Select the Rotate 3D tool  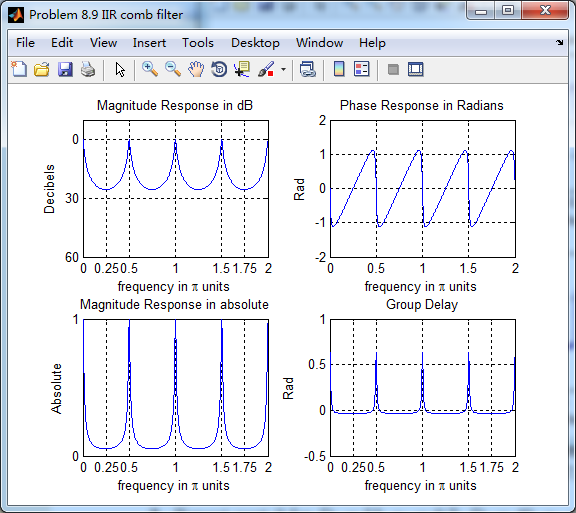[x=219, y=69]
